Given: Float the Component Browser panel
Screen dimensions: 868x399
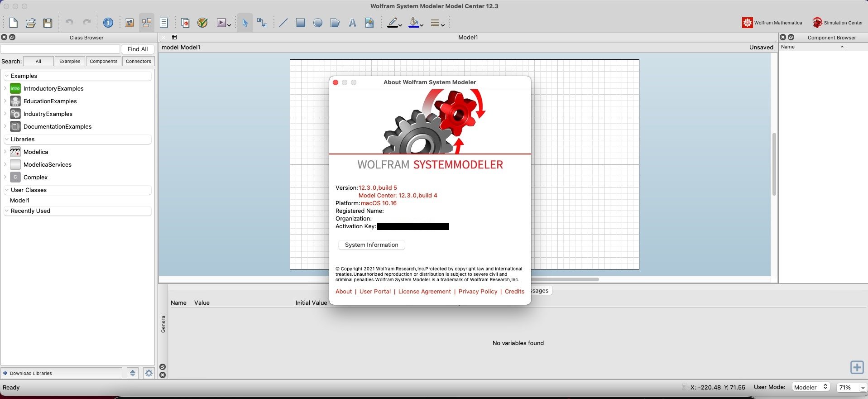Looking at the screenshot, I should tap(791, 37).
